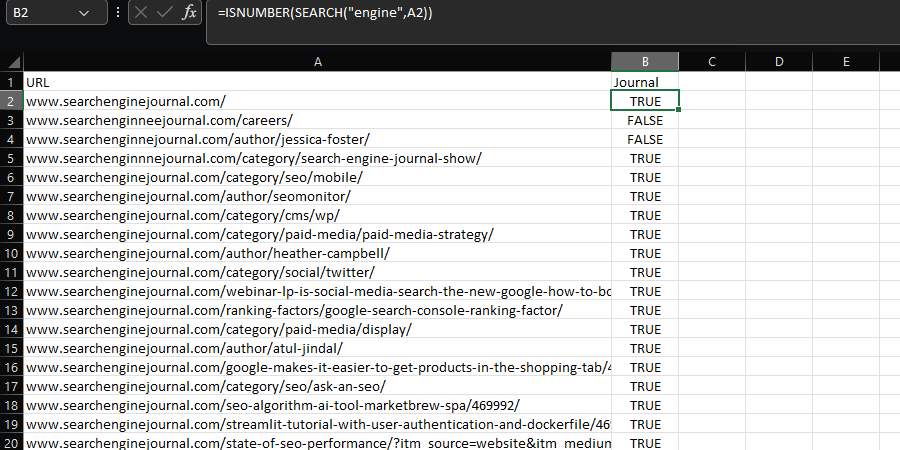Select column E header
This screenshot has width=900, height=450.
pyautogui.click(x=846, y=61)
